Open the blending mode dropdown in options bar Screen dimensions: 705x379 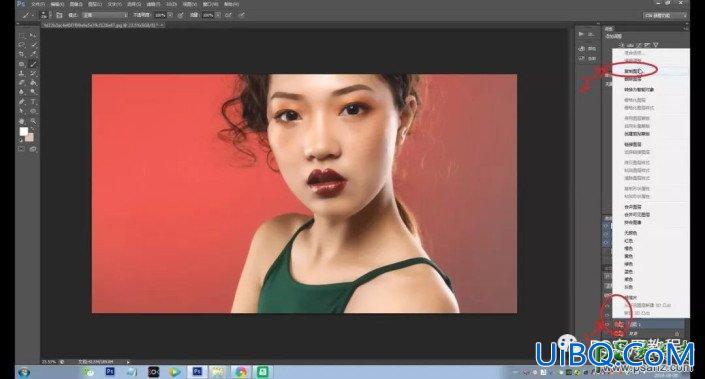pyautogui.click(x=105, y=15)
